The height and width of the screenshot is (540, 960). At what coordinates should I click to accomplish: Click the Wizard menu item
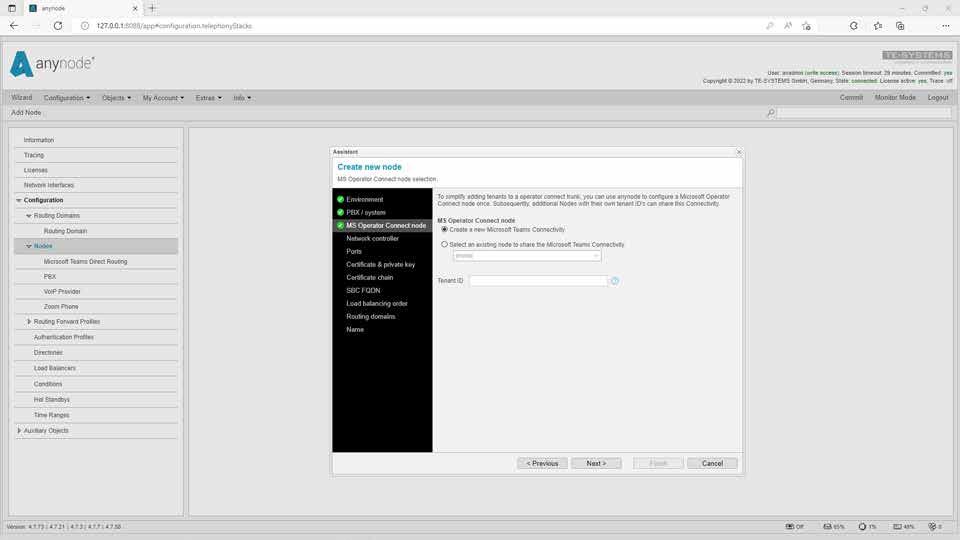[21, 98]
